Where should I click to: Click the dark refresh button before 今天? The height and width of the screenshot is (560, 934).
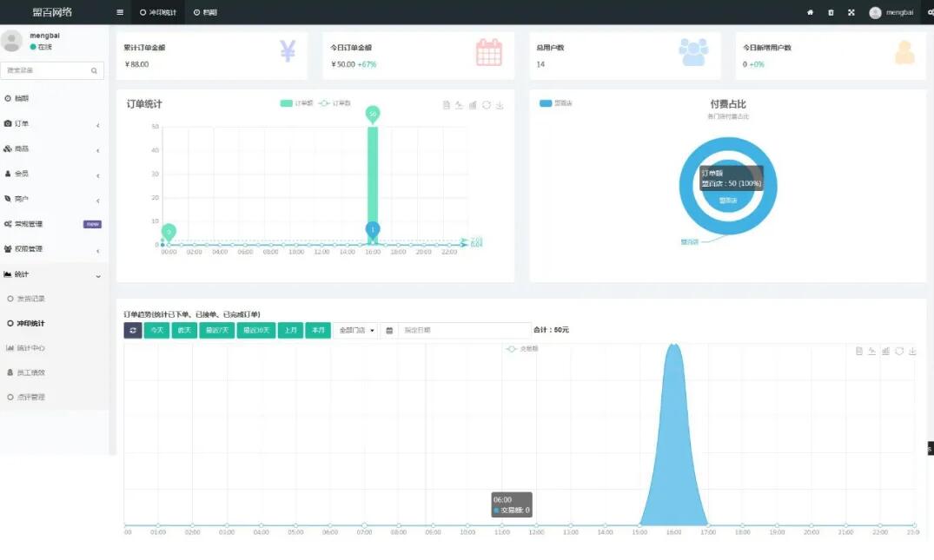(x=132, y=330)
